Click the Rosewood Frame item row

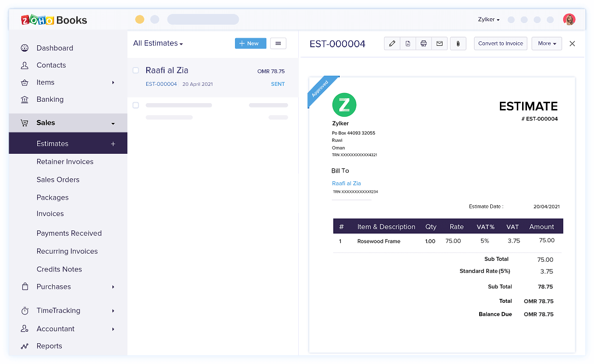click(x=448, y=241)
